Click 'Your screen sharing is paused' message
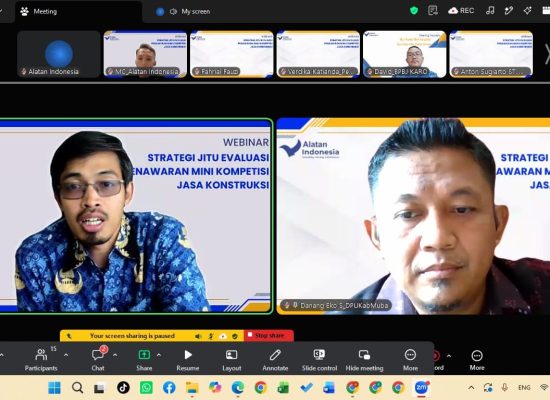 tap(132, 336)
